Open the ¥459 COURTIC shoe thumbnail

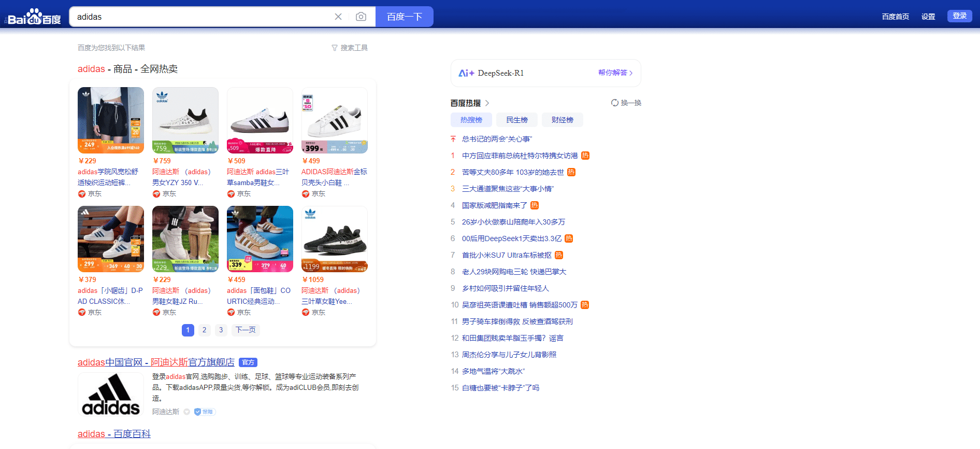point(260,239)
